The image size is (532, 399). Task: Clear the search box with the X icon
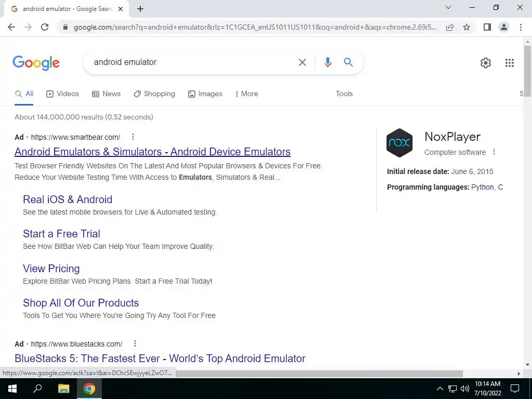tap(302, 62)
